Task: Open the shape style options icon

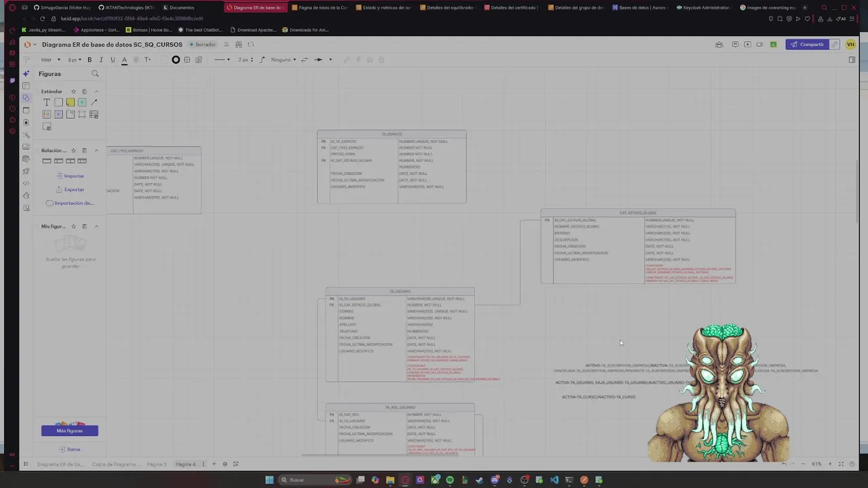Action: click(x=199, y=60)
